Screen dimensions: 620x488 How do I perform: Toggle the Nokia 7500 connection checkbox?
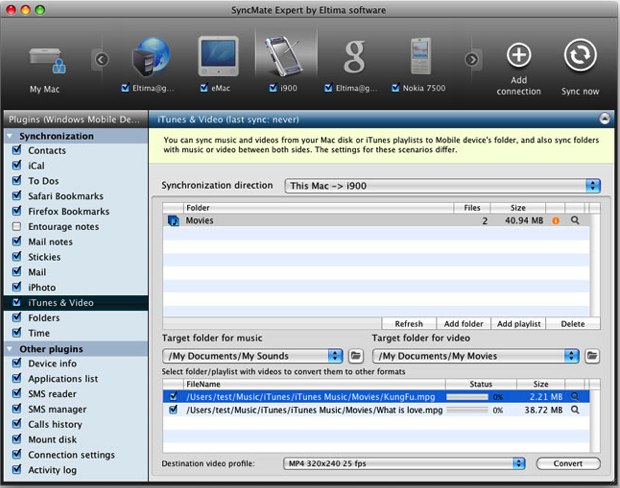pos(395,88)
